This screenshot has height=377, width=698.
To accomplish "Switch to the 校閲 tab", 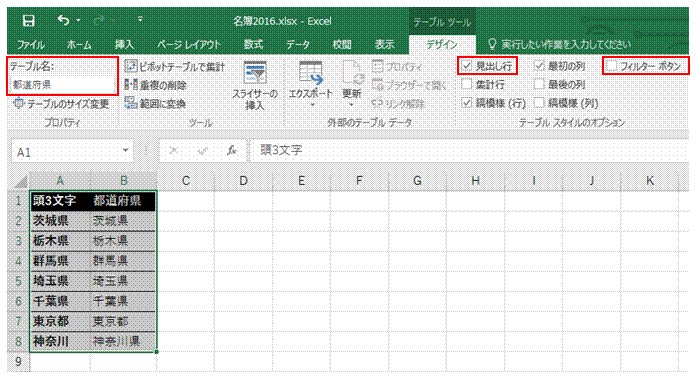I will 342,45.
